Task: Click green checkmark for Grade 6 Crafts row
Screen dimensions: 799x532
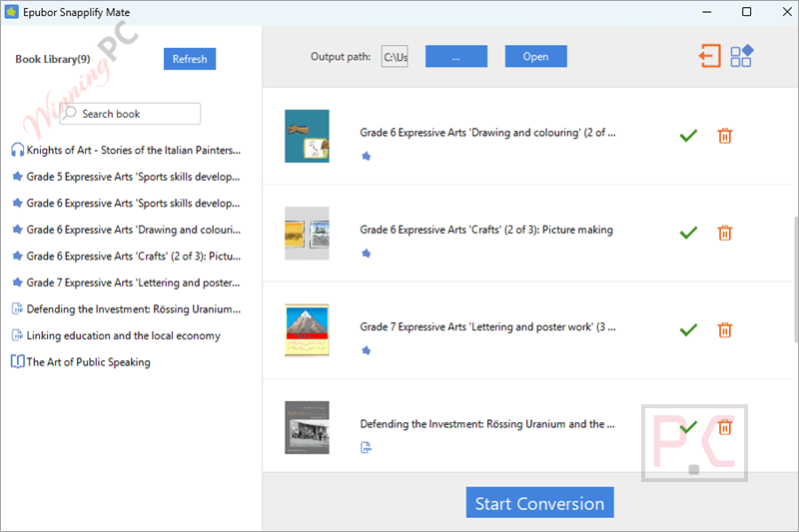Action: pyautogui.click(x=688, y=233)
